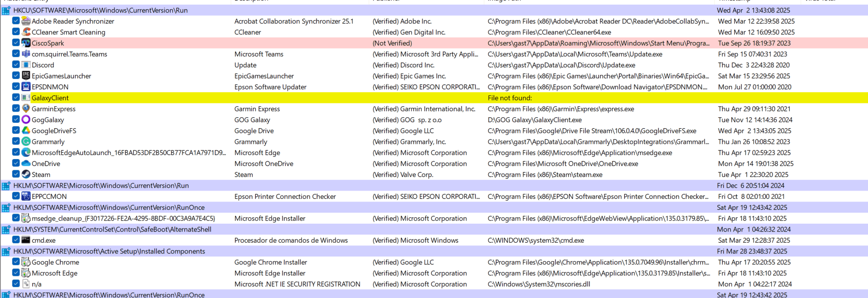Click the msedge_cleanup installer icon
The width and height of the screenshot is (868, 298).
pos(26,218)
